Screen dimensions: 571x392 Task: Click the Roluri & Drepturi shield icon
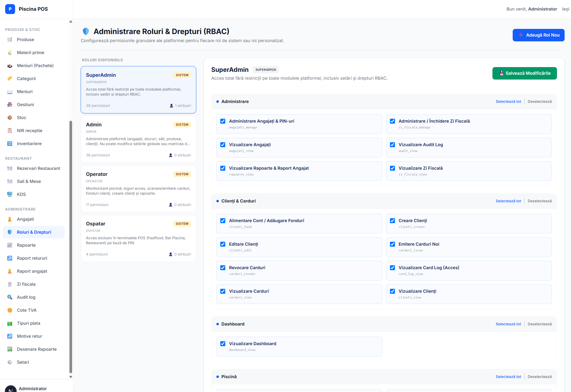tap(10, 232)
